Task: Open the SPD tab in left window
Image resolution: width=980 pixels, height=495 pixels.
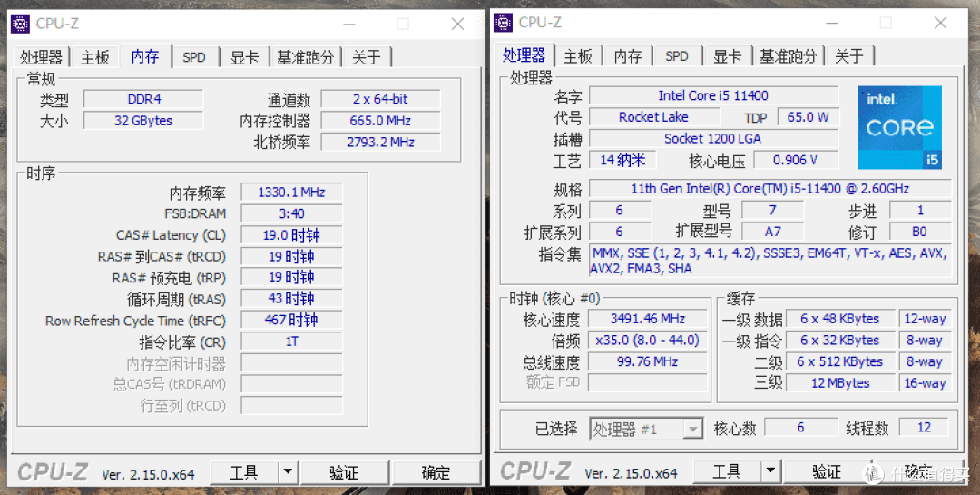Action: tap(194, 57)
